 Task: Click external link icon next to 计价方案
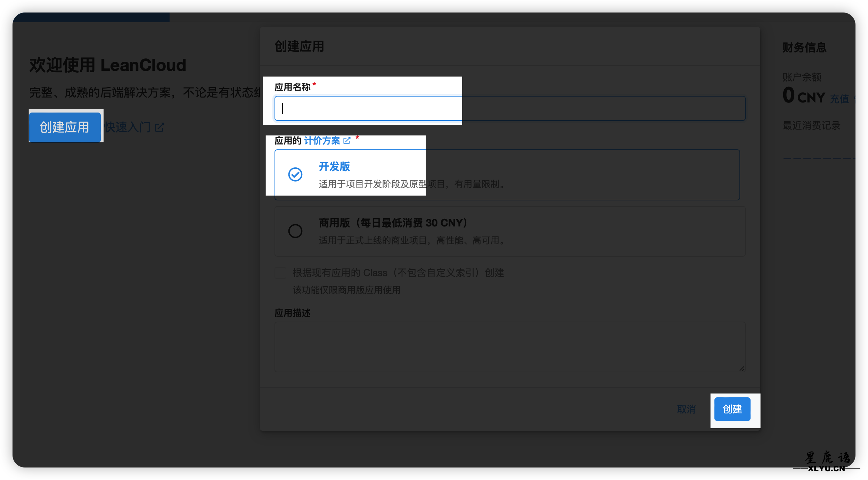[x=347, y=141]
